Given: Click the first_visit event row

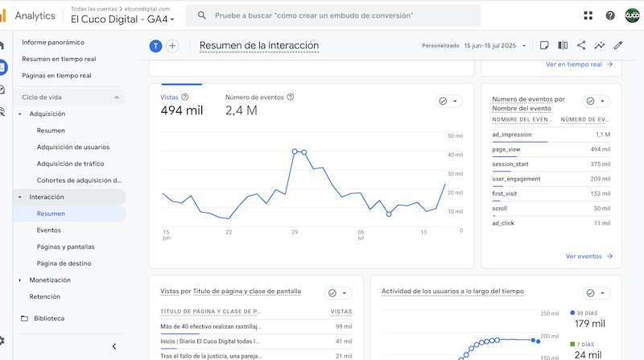Looking at the screenshot, I should (551, 193).
